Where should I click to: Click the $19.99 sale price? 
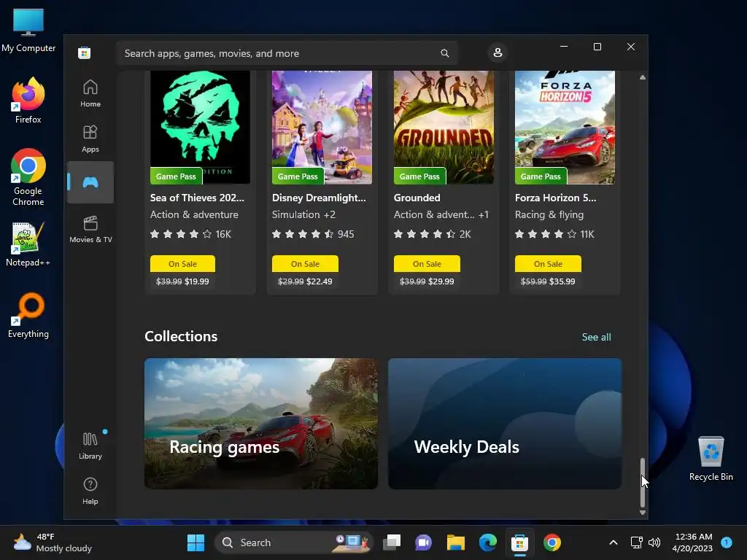(x=197, y=281)
